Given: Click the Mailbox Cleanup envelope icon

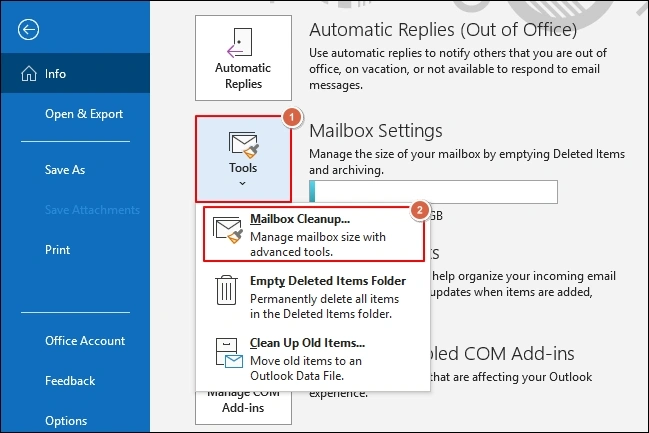Looking at the screenshot, I should pos(227,230).
